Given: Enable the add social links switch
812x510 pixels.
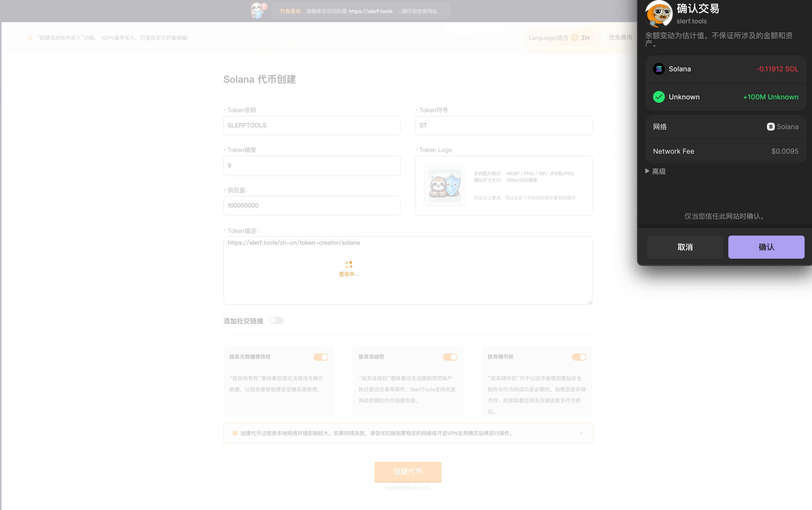Looking at the screenshot, I should tap(276, 321).
